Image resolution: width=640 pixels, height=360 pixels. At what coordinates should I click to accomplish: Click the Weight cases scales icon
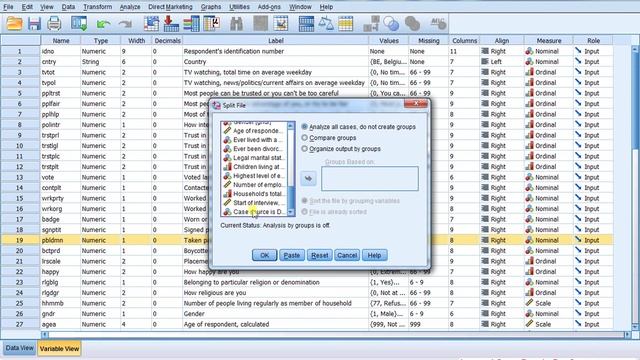click(326, 24)
